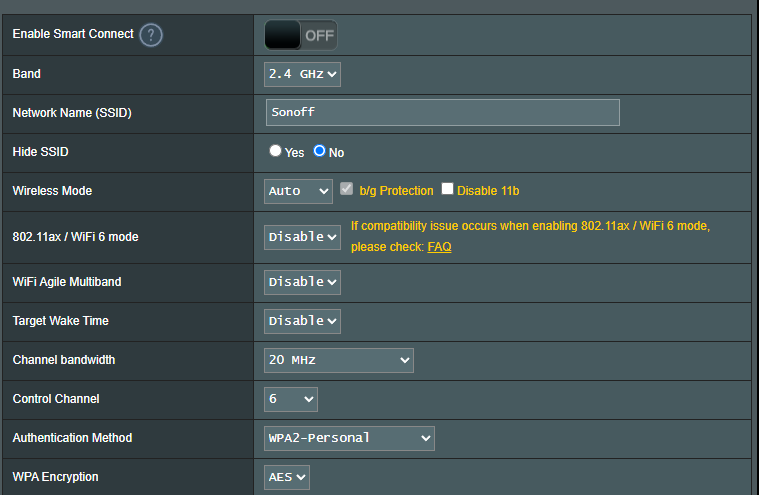Viewport: 759px width, 495px height.
Task: Expand the Target Wake Time dropdown
Action: click(302, 321)
